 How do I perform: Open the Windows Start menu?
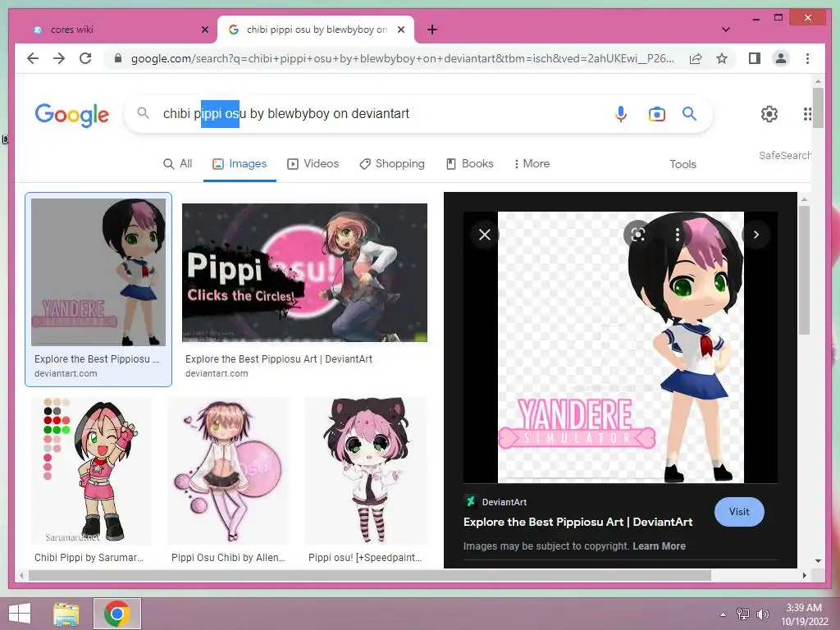coord(21,614)
